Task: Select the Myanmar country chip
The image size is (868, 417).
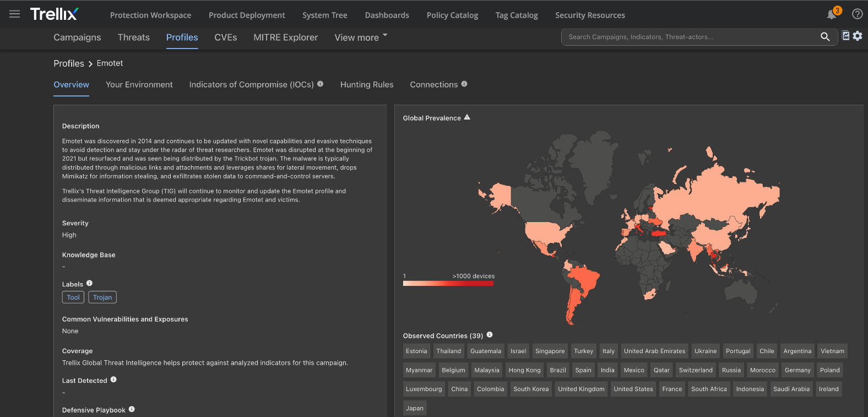Action: pyautogui.click(x=419, y=370)
